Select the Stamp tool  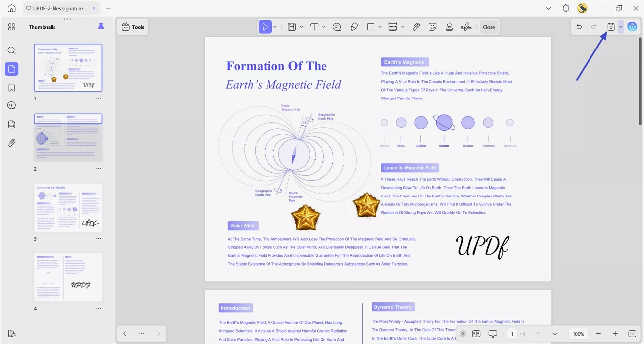(449, 27)
